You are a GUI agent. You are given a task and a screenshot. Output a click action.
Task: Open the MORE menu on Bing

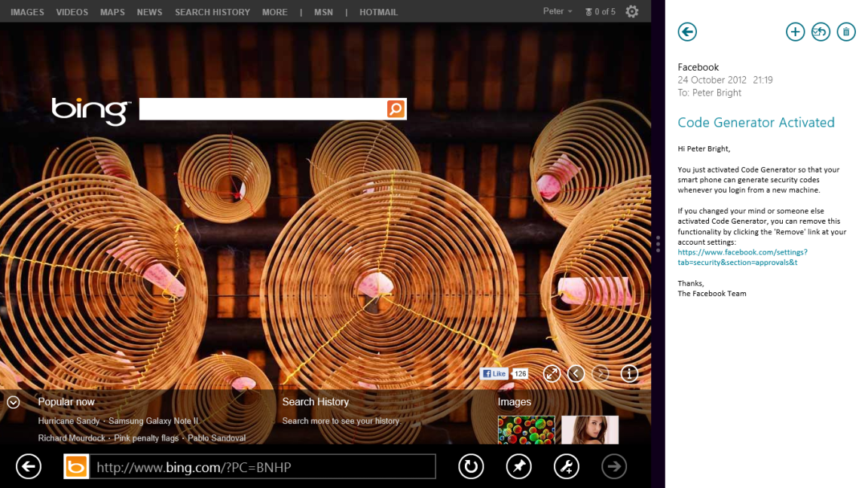pyautogui.click(x=275, y=11)
